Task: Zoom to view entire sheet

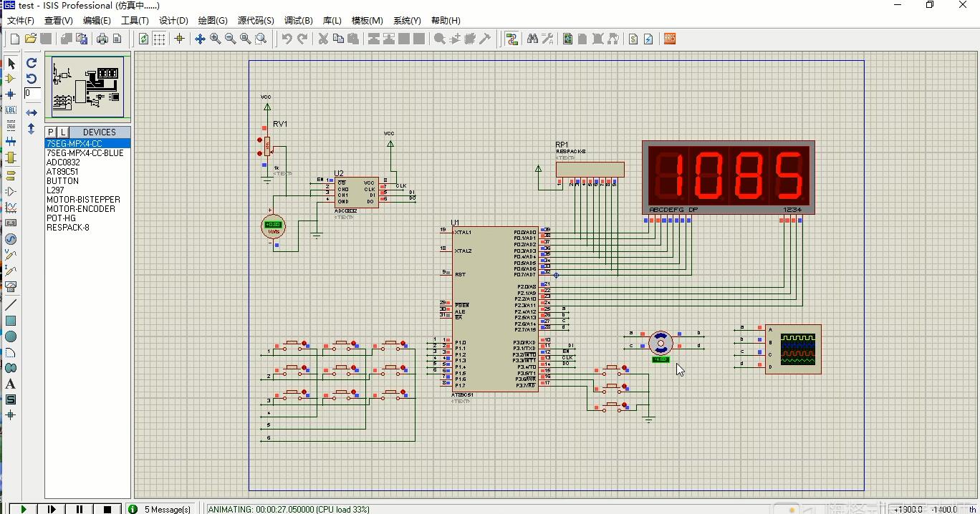Action: tap(245, 39)
